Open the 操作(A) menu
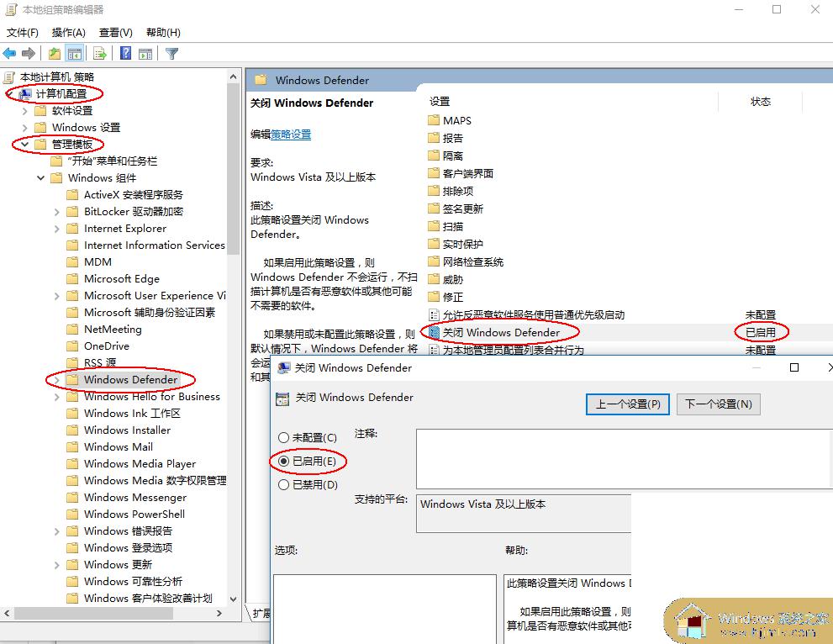The image size is (833, 644). click(x=69, y=33)
